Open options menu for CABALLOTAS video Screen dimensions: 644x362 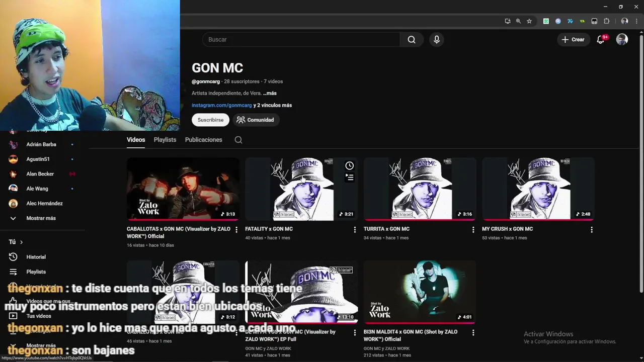(236, 230)
